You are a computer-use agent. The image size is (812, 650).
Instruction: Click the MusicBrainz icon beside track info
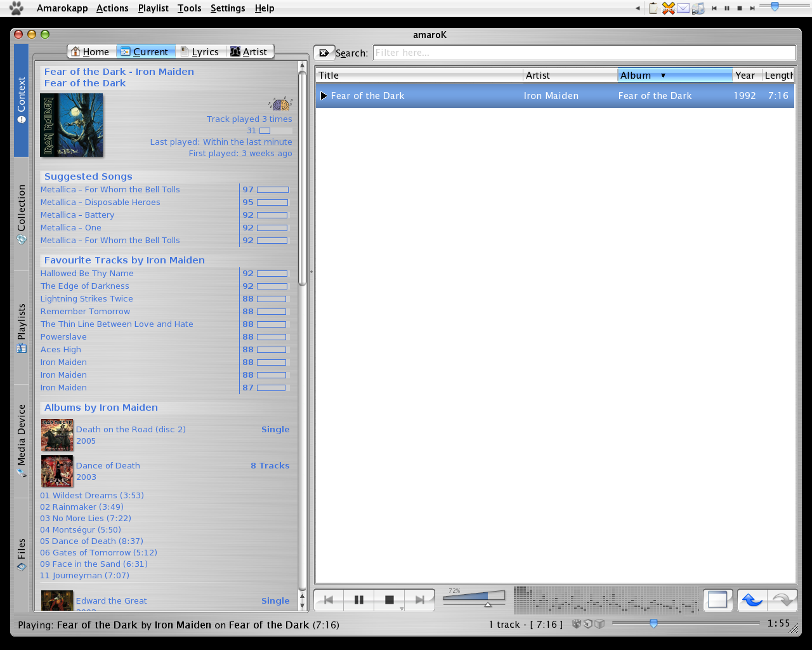(280, 103)
